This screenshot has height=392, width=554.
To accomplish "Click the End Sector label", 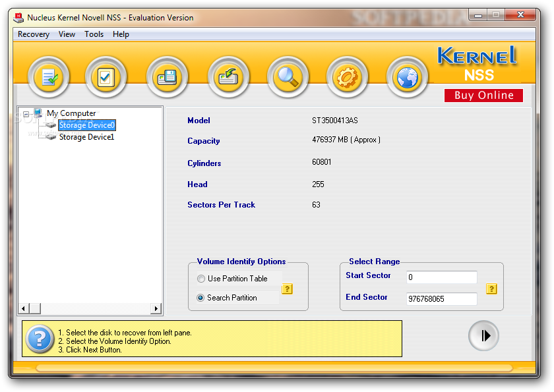I will [x=367, y=297].
